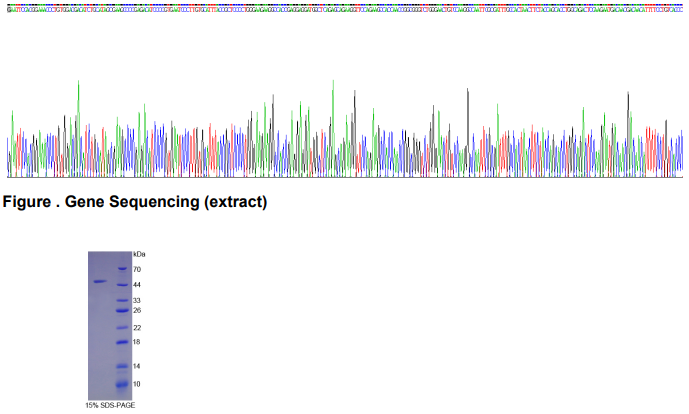Click the 18 kDa marker label
This screenshot has width=689, height=414.
tap(137, 342)
